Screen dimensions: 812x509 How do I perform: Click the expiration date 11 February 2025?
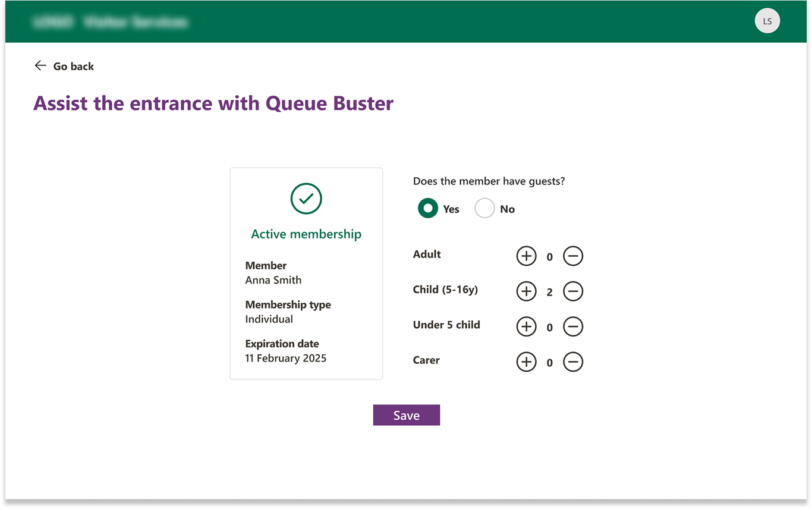tap(285, 358)
